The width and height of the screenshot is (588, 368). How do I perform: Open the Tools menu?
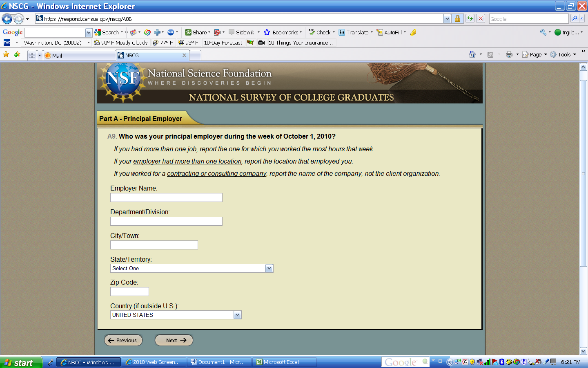[563, 54]
